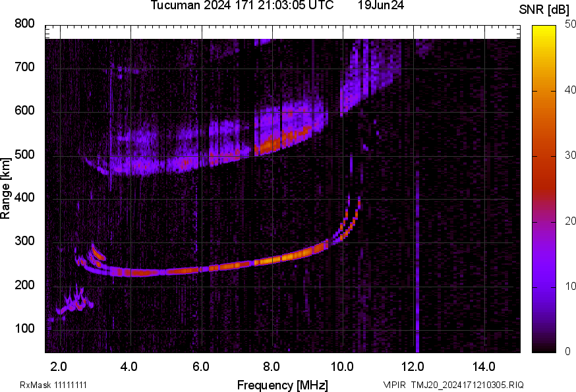Click the colorbar tick value '40'

pos(570,90)
